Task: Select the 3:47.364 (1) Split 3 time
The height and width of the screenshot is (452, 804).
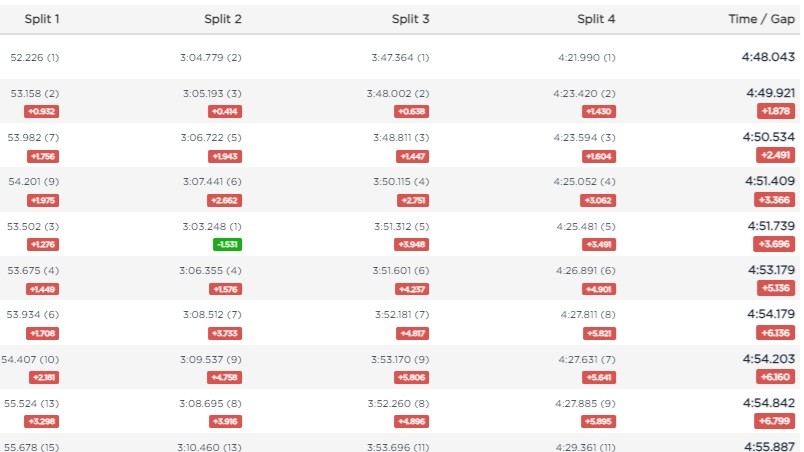Action: (x=400, y=57)
